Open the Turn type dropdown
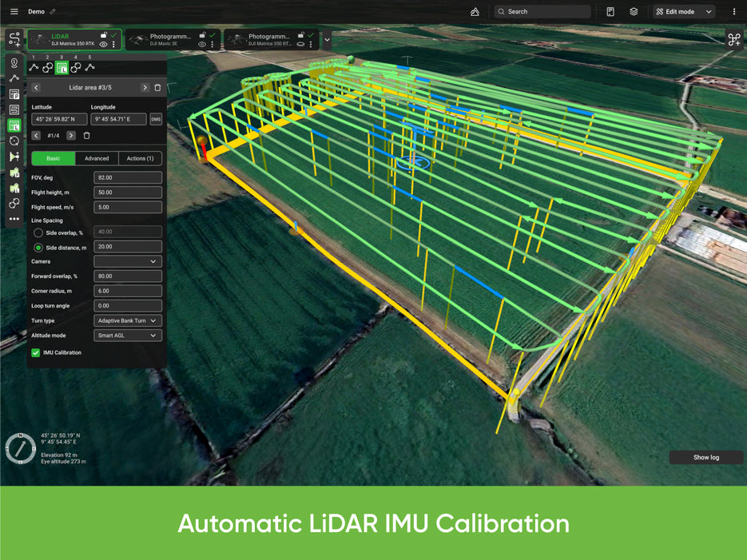This screenshot has width=747, height=560. click(x=128, y=320)
